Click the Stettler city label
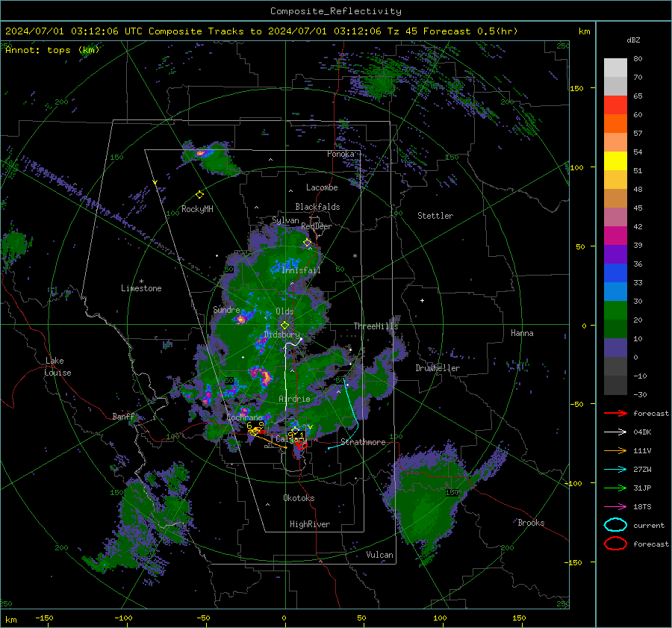The height and width of the screenshot is (628, 672). [435, 216]
